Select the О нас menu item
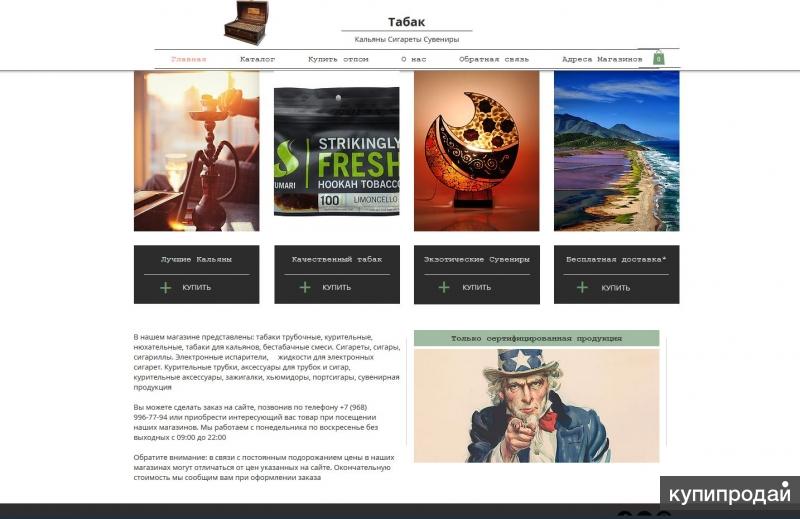Viewport: 800px width, 519px height. pyautogui.click(x=414, y=59)
